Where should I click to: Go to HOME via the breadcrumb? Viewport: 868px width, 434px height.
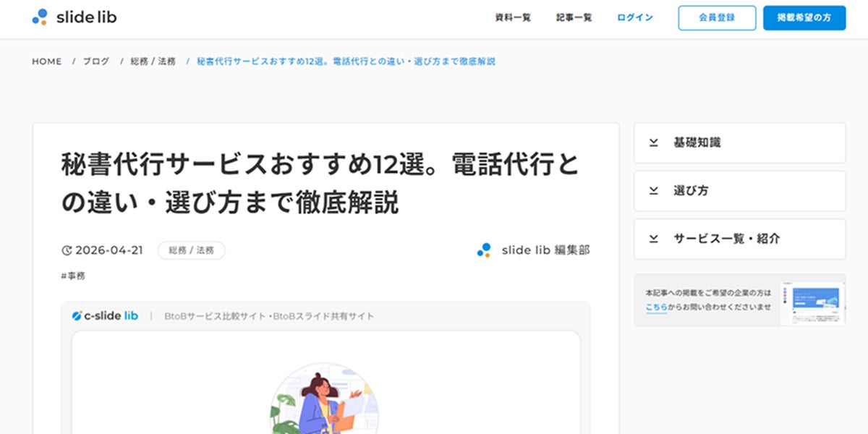coord(46,61)
